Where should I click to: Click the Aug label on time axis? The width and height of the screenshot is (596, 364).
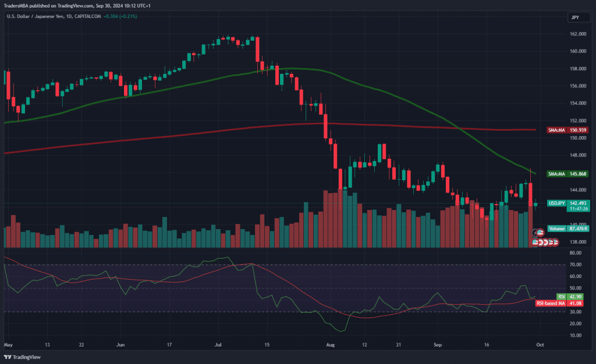pyautogui.click(x=331, y=344)
